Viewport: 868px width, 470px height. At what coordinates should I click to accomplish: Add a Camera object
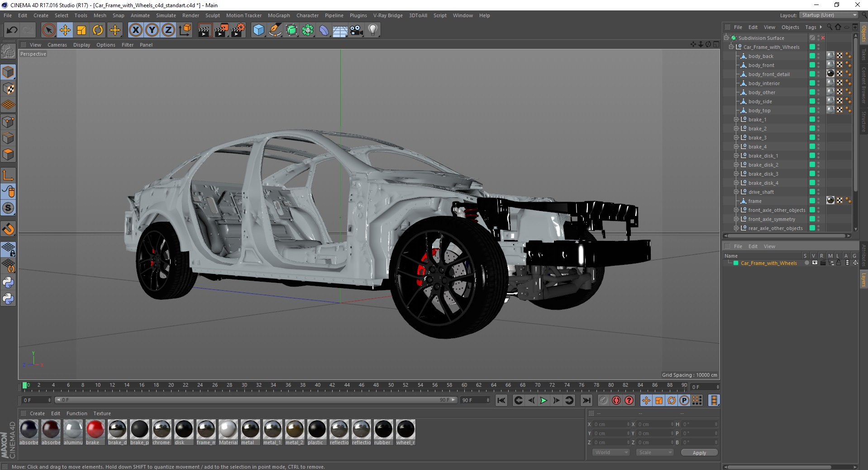point(357,30)
